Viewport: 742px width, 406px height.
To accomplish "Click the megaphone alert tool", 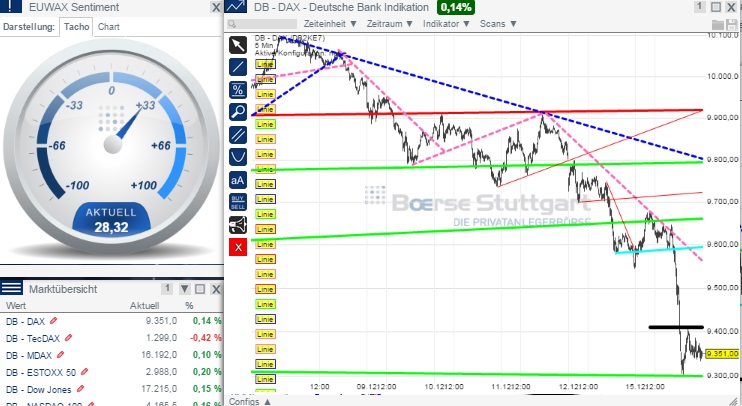I will click(238, 225).
